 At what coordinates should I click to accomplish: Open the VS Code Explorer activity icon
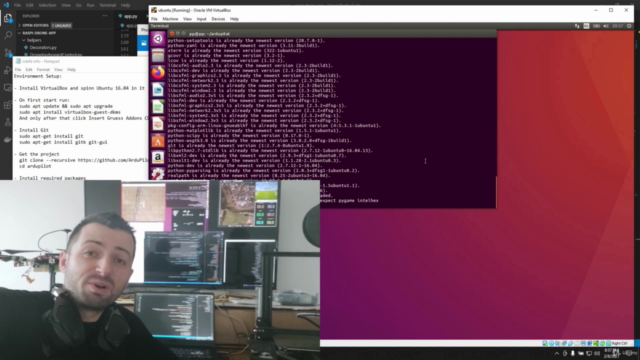point(8,18)
